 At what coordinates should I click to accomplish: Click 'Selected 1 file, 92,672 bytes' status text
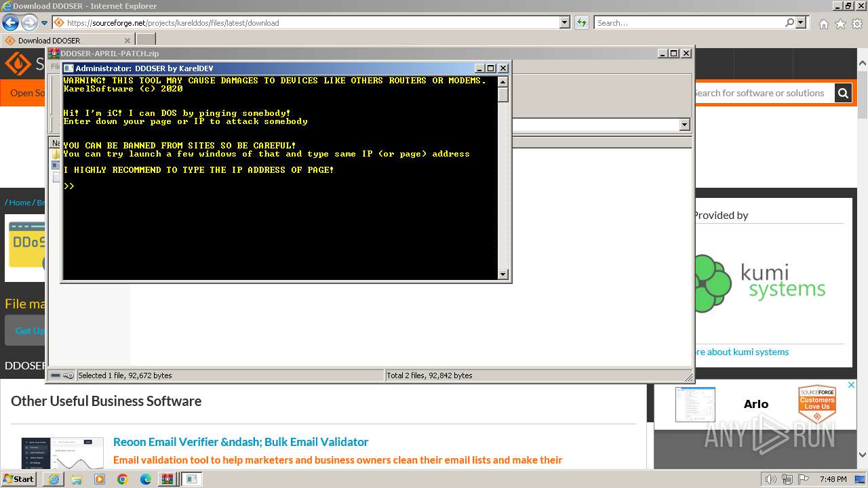point(125,375)
